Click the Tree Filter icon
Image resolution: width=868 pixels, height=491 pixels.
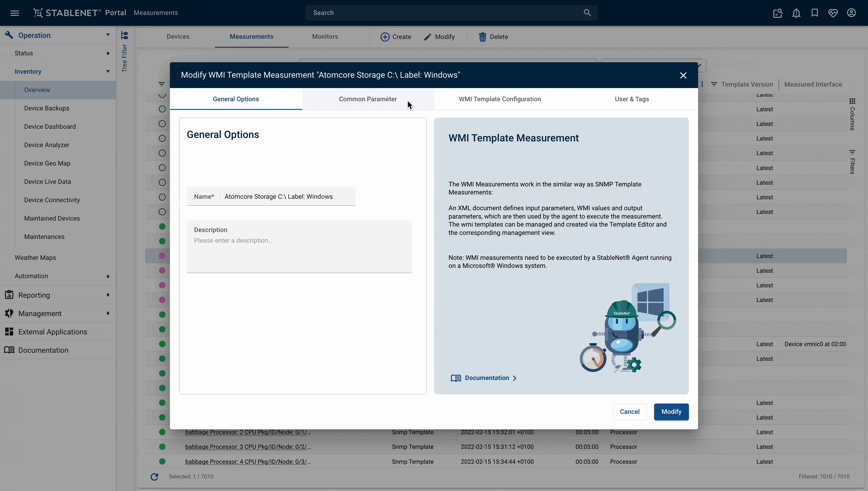(125, 35)
